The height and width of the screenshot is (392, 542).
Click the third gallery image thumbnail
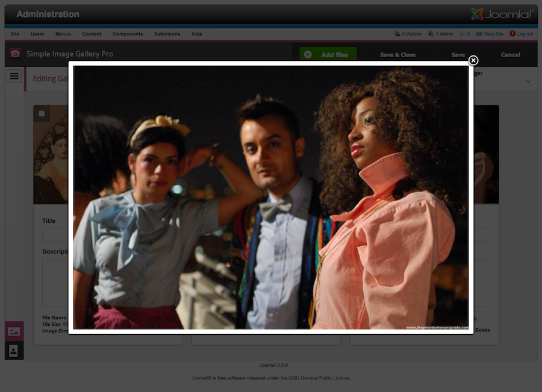coord(486,155)
